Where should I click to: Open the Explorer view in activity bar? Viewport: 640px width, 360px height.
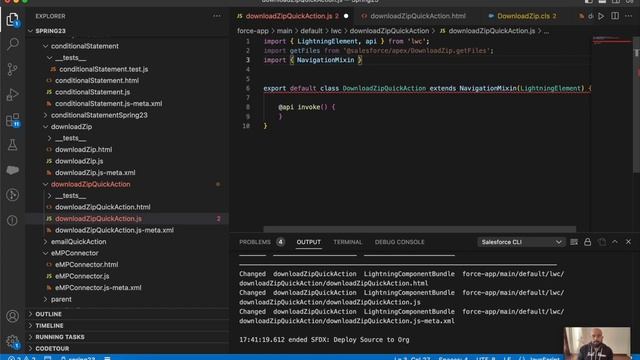point(13,19)
